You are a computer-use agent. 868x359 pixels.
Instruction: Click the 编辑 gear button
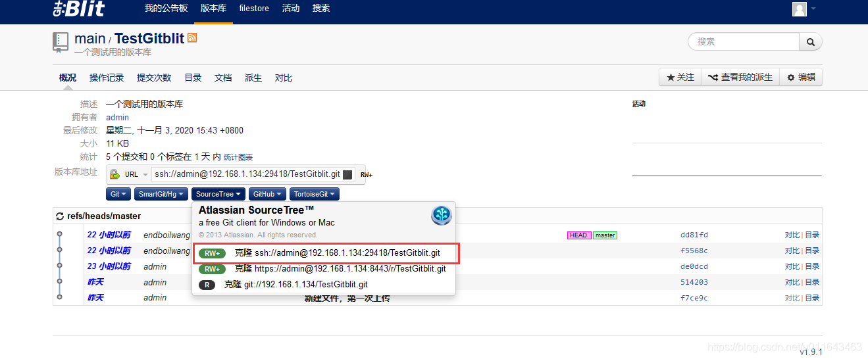click(801, 77)
